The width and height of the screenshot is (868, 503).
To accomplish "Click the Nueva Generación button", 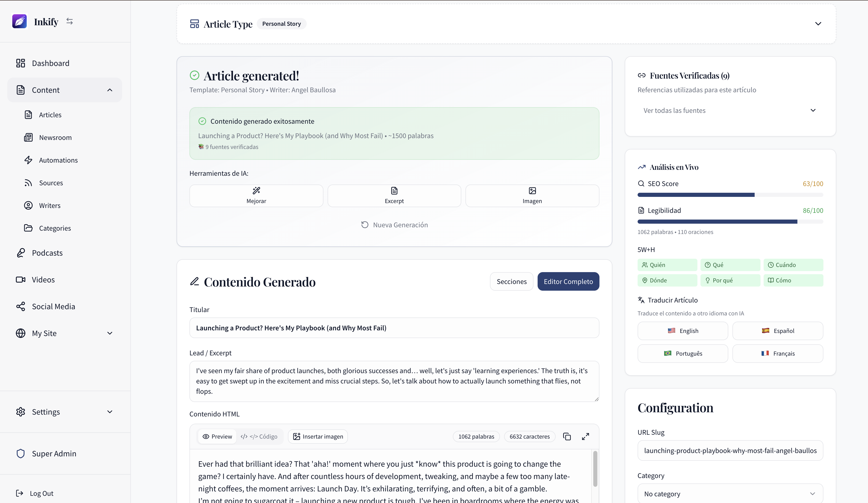I will point(394,224).
